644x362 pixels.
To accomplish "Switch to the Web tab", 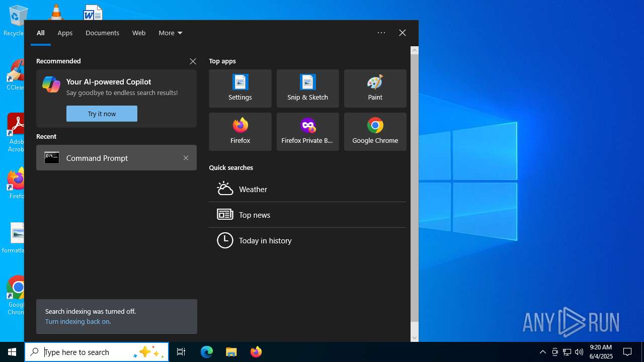I will click(x=139, y=33).
